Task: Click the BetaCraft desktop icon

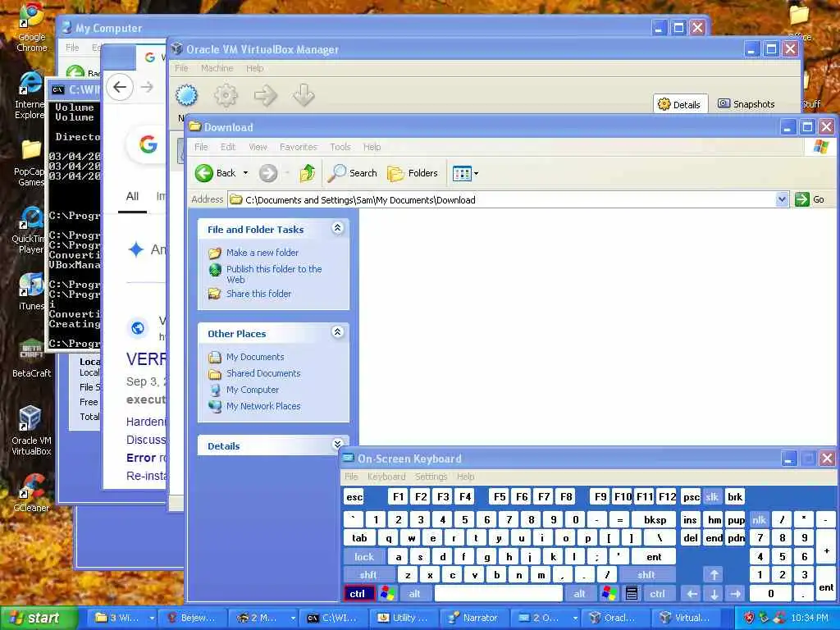Action: pos(32,359)
